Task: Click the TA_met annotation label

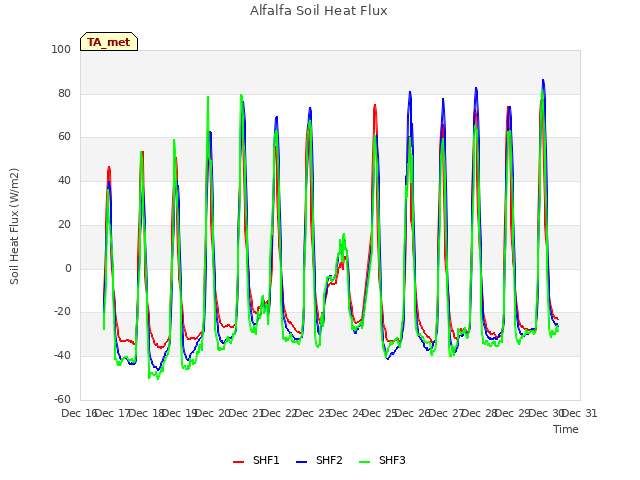Action: point(109,42)
